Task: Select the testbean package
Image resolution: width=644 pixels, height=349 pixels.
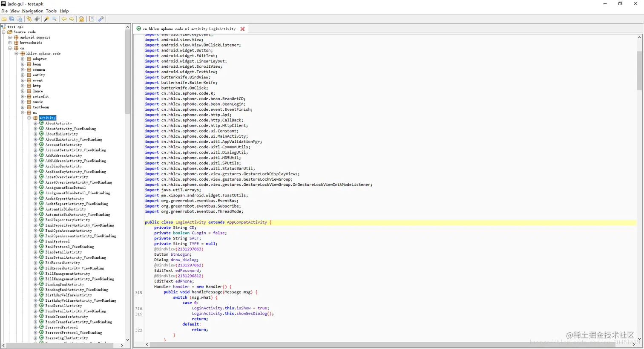Action: (41, 107)
